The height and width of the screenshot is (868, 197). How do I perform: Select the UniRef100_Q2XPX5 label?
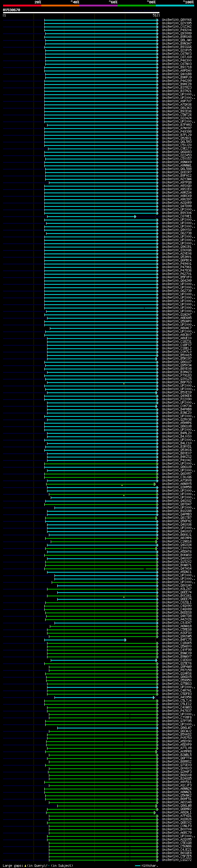point(177,50)
